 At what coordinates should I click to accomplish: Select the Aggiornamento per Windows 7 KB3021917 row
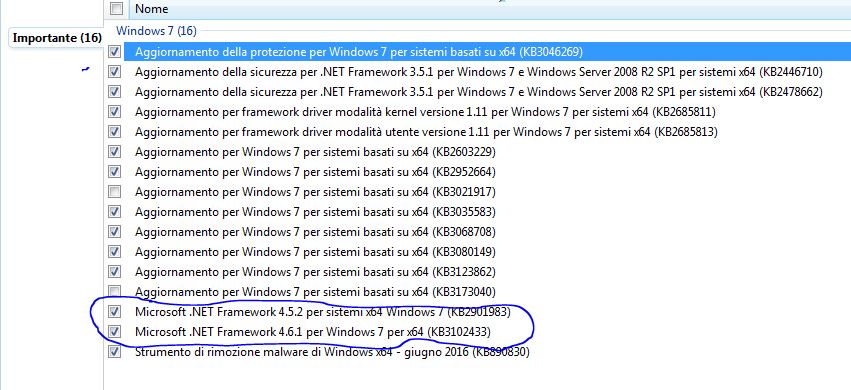pos(315,191)
